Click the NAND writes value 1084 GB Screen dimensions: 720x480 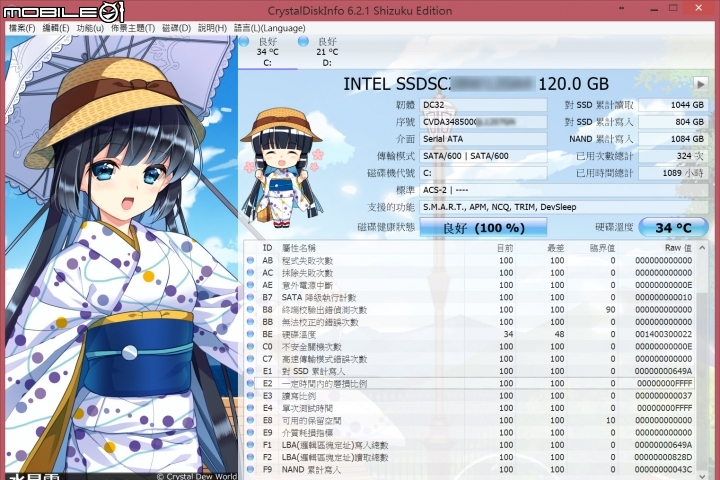pos(673,139)
